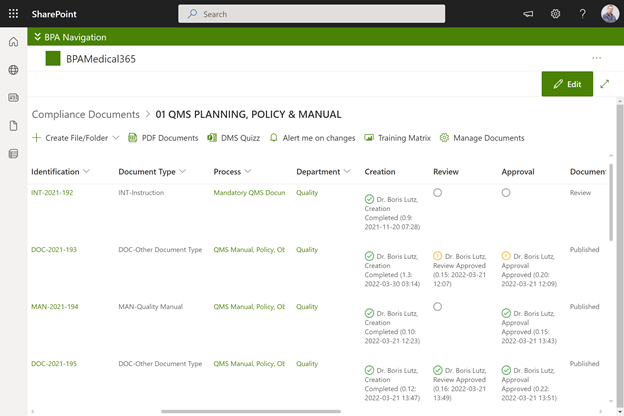
Task: Expand page to full screen arrows icon
Action: coord(605,84)
